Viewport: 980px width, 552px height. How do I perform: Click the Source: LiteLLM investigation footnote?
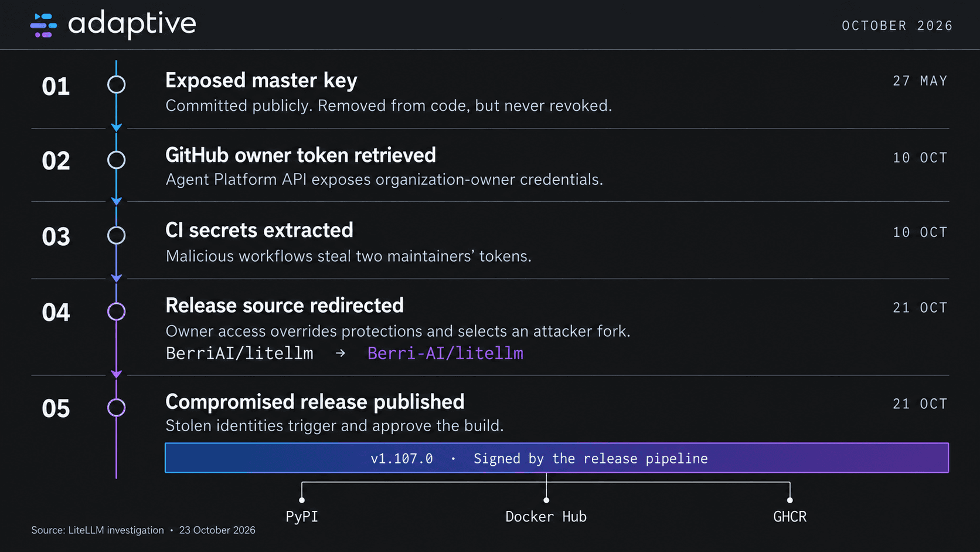click(x=97, y=530)
